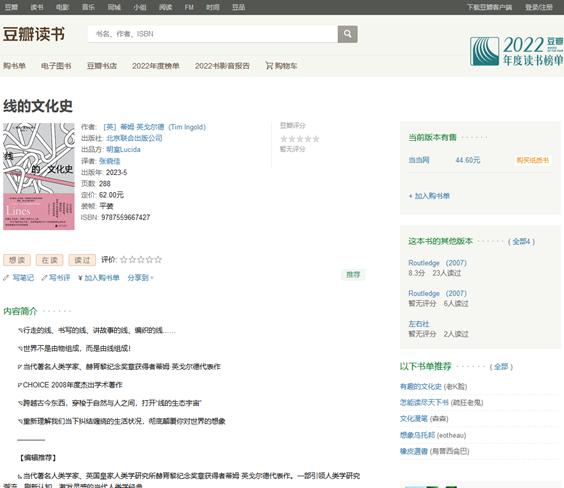This screenshot has width=564, height=488.
Task: Click the 【编辑推荐】 heading
Action: (37, 458)
